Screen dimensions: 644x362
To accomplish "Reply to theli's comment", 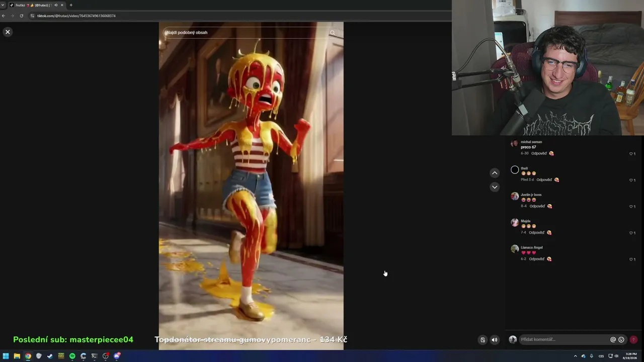I will pyautogui.click(x=544, y=180).
